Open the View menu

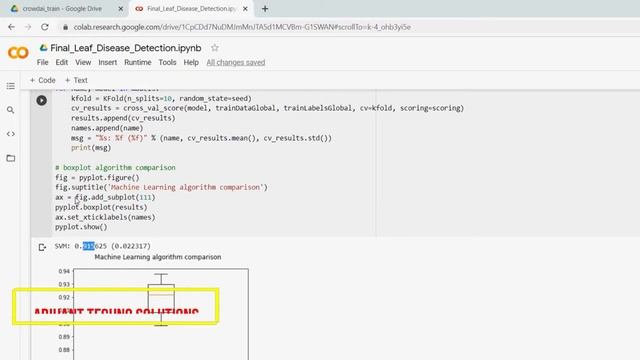83,62
